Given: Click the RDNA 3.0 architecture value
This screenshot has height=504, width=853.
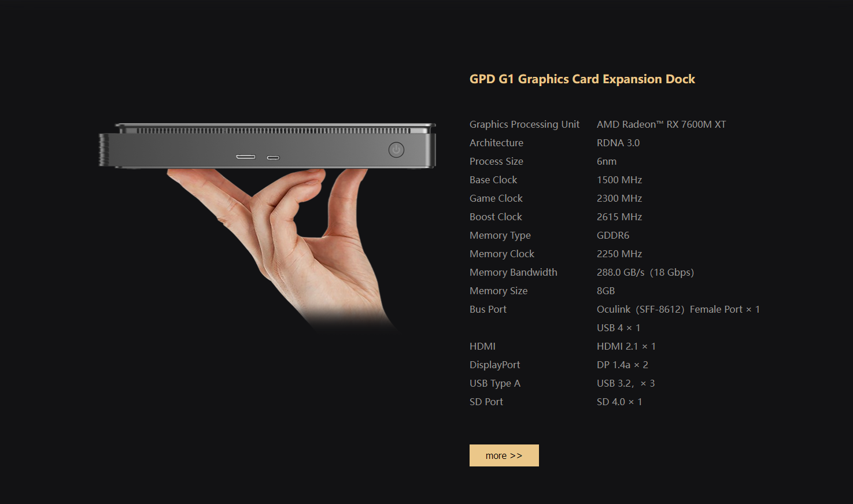Looking at the screenshot, I should pyautogui.click(x=618, y=143).
